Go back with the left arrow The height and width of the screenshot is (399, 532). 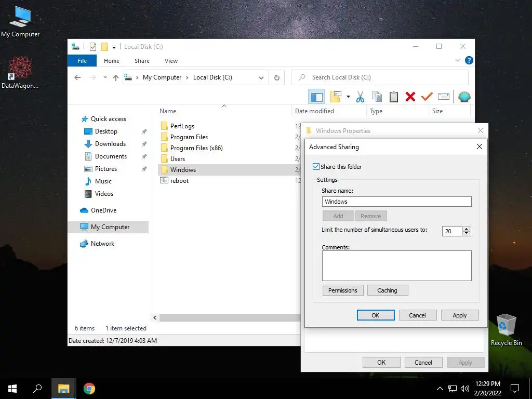coord(77,77)
